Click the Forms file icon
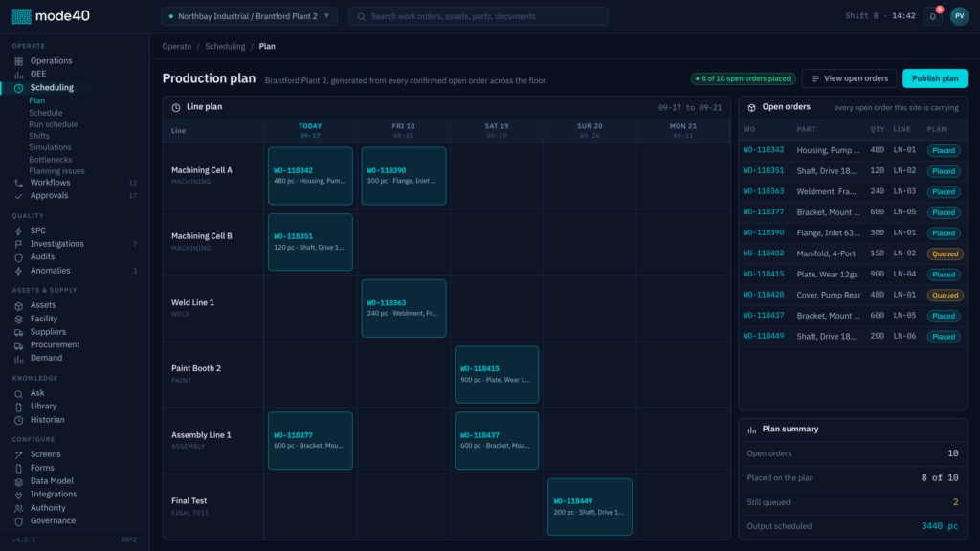This screenshot has height=551, width=980. click(19, 469)
